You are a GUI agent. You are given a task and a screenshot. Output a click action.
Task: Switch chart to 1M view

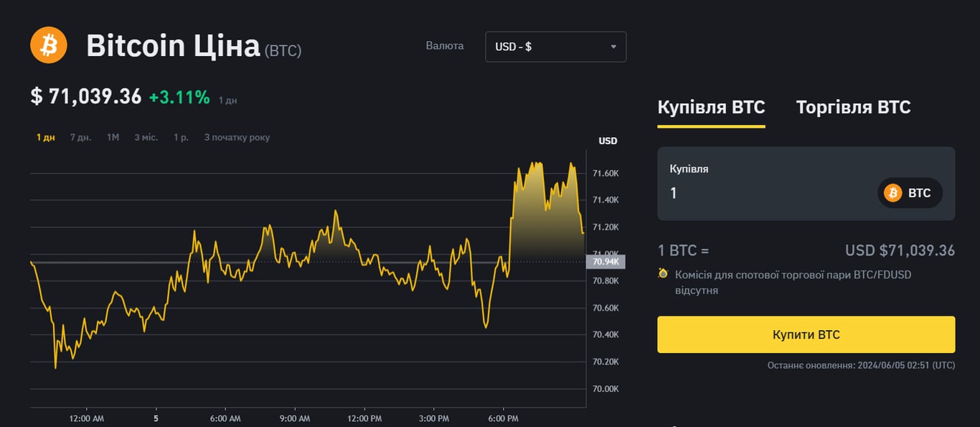pos(112,137)
